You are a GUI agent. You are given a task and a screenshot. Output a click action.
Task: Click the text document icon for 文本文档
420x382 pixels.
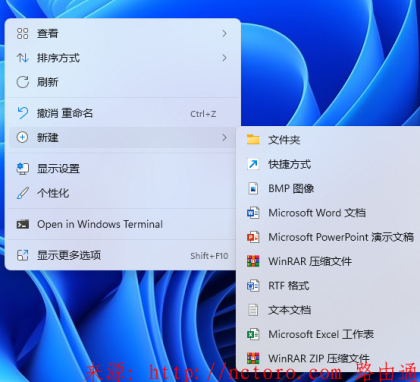253,310
